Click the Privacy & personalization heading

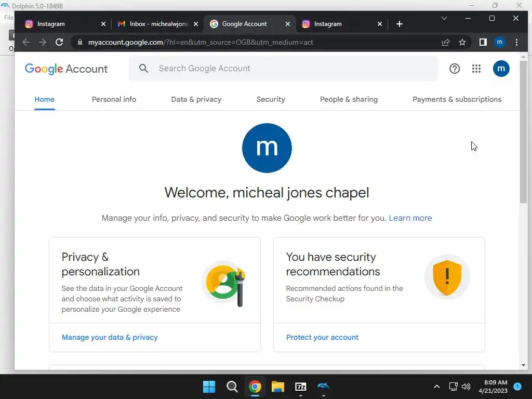tap(100, 264)
